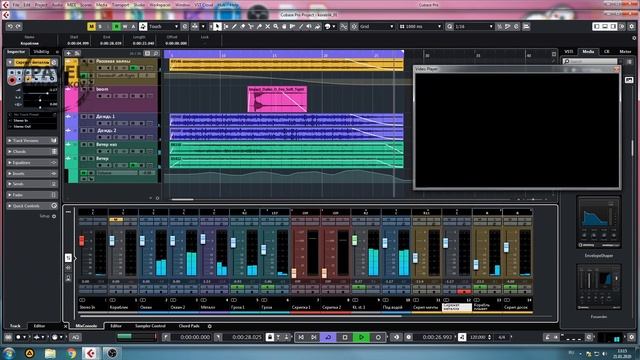Open the Grid snap type dropdown
Screen dimensions: 640x360
coord(376,27)
